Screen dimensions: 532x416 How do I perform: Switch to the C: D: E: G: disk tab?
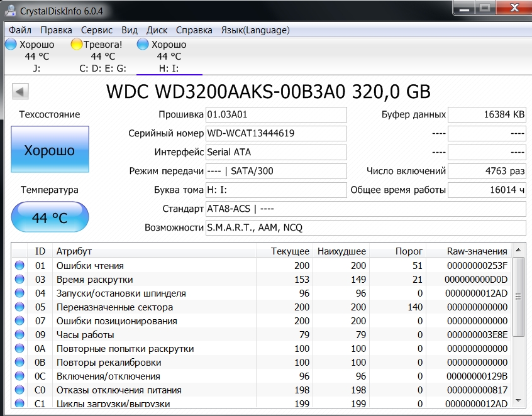coord(103,56)
